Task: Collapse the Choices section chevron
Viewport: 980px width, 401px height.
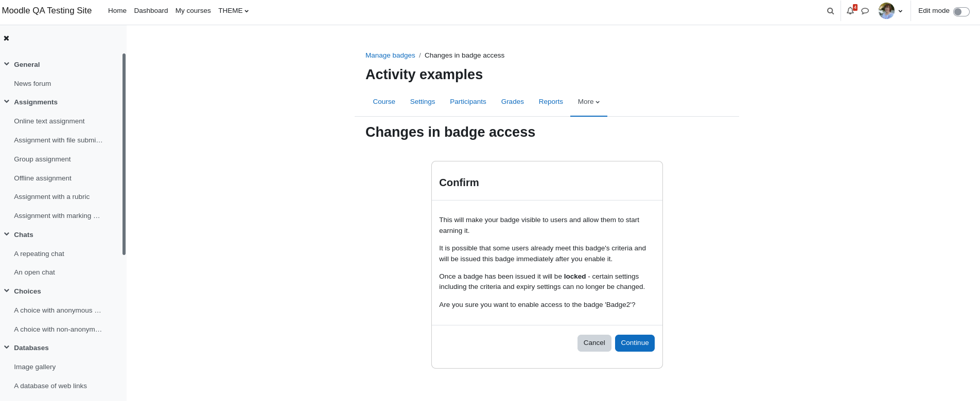Action: tap(7, 291)
